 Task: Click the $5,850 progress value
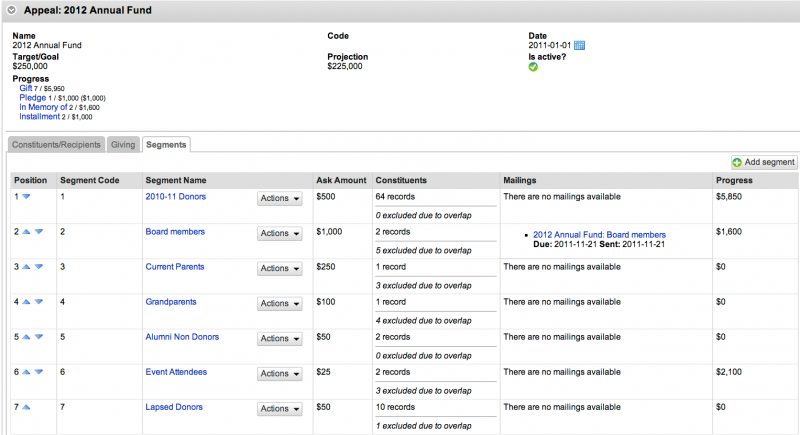tap(729, 197)
